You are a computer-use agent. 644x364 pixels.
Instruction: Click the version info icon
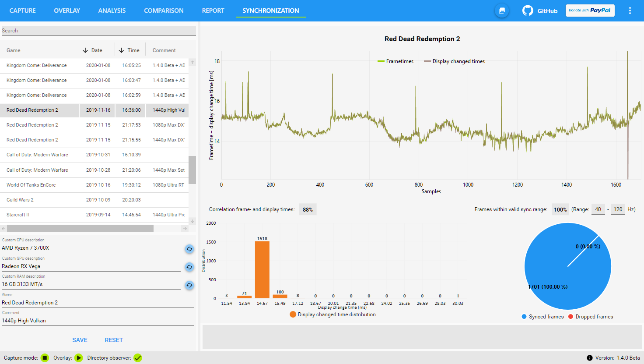pyautogui.click(x=590, y=358)
